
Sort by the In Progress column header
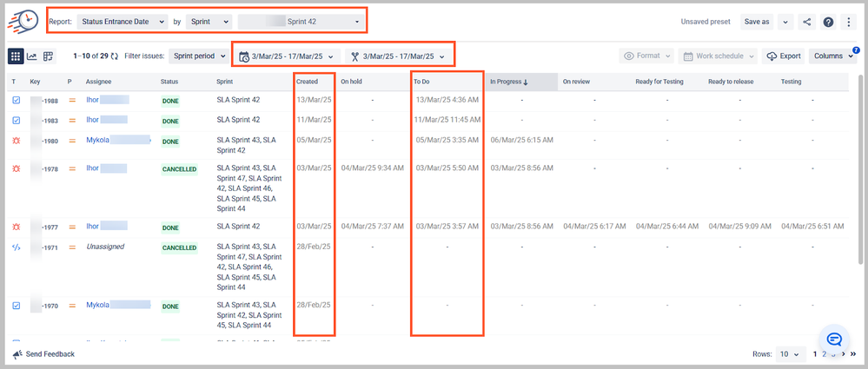point(521,82)
